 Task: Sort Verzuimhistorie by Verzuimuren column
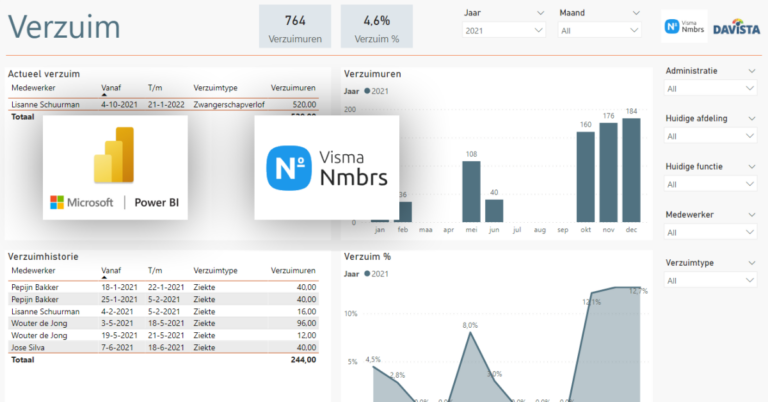pos(293,271)
